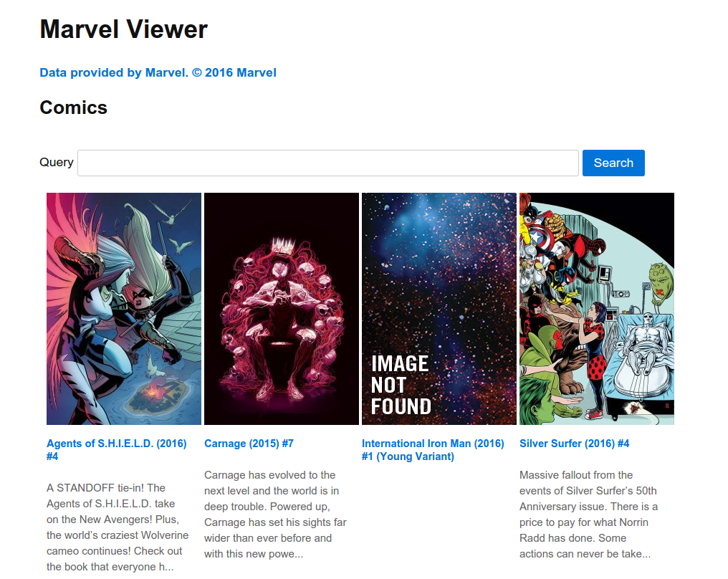
Task: Click the Marvel Viewer page heading
Action: (x=123, y=29)
